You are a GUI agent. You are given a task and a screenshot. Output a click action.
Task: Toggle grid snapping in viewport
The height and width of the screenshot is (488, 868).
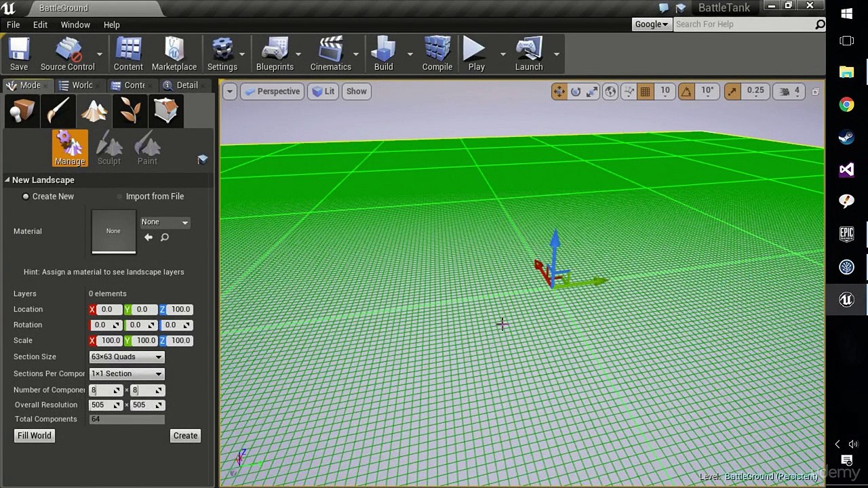point(646,91)
